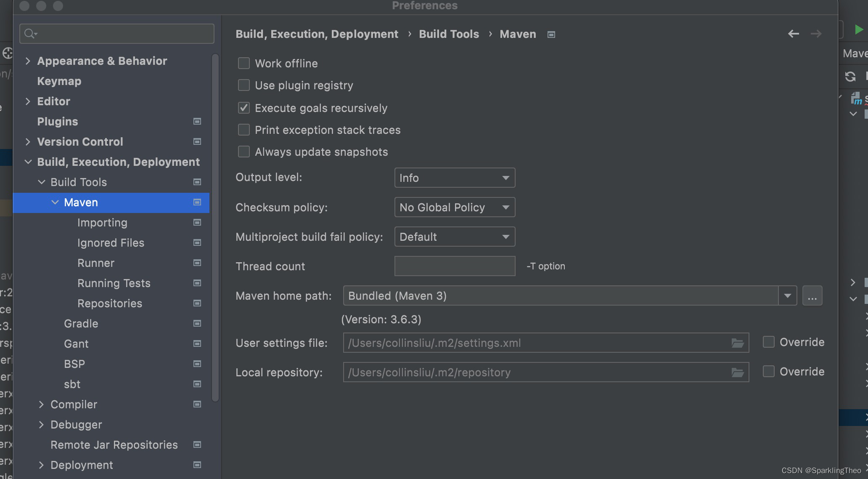Click folder browse icon for Local repository
Image resolution: width=868 pixels, height=479 pixels.
pyautogui.click(x=738, y=373)
